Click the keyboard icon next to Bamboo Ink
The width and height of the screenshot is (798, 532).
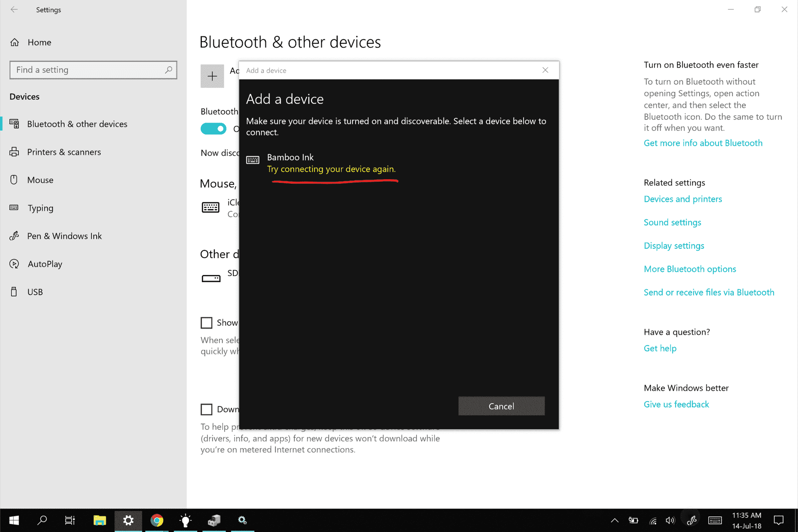[x=253, y=160]
